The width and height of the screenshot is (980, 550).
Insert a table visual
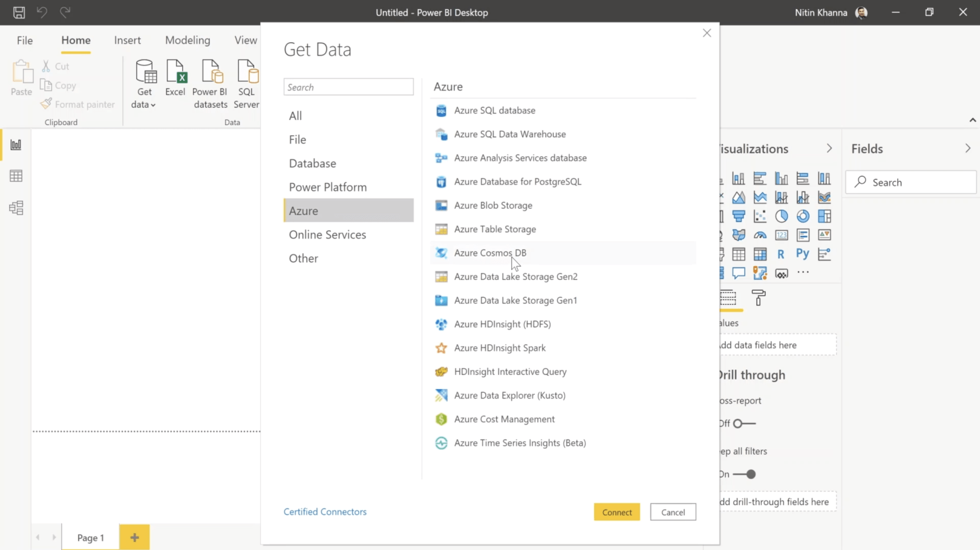pos(738,254)
